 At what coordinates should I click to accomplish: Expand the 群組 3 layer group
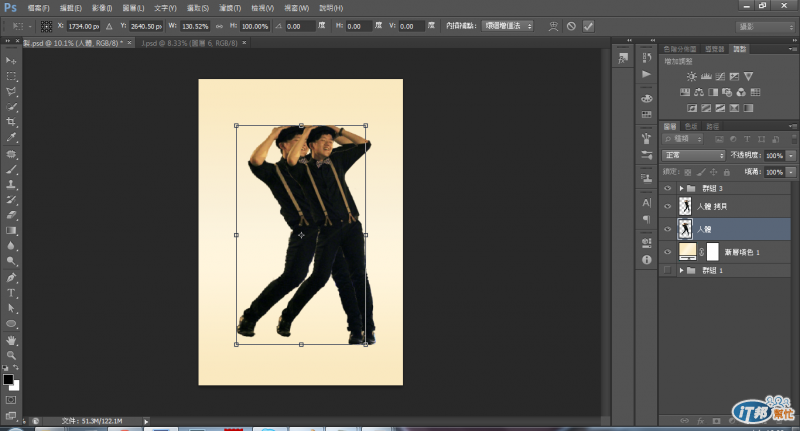681,188
